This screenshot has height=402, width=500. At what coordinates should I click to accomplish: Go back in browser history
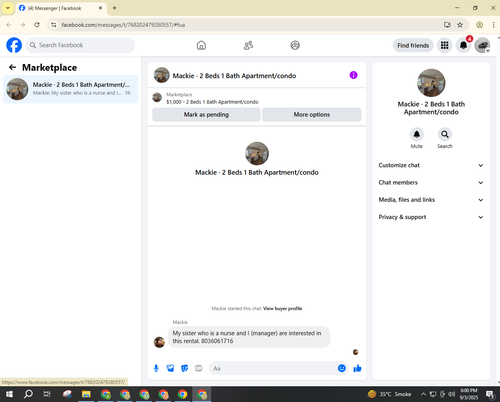[x=9, y=25]
